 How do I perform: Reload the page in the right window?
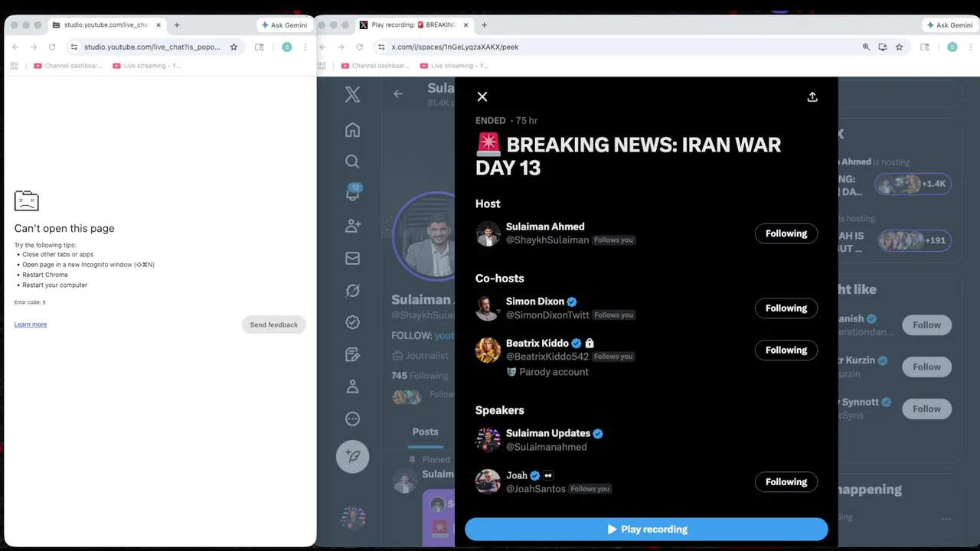point(359,47)
